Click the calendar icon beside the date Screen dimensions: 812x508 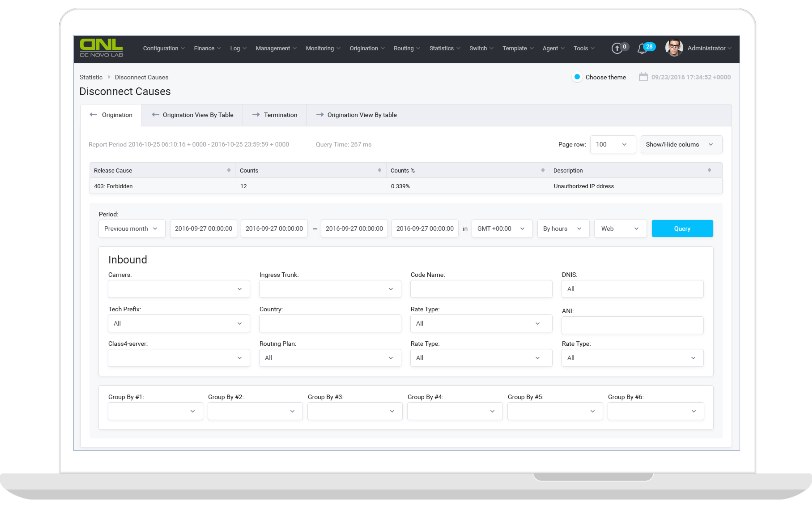[x=643, y=77]
